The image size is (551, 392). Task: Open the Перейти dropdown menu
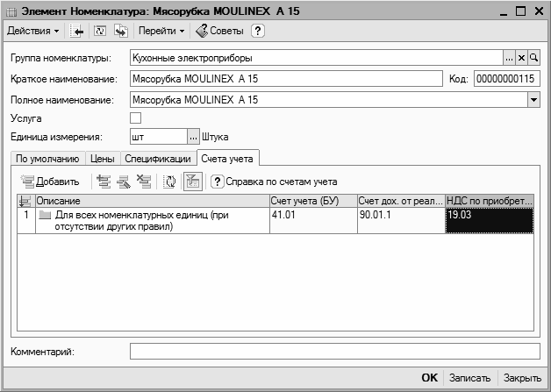coord(161,32)
